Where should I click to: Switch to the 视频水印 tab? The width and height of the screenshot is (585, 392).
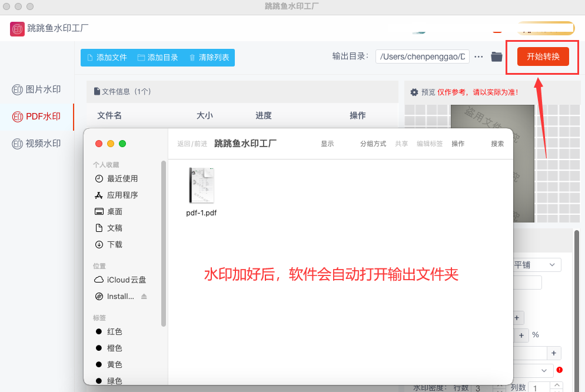tap(36, 144)
